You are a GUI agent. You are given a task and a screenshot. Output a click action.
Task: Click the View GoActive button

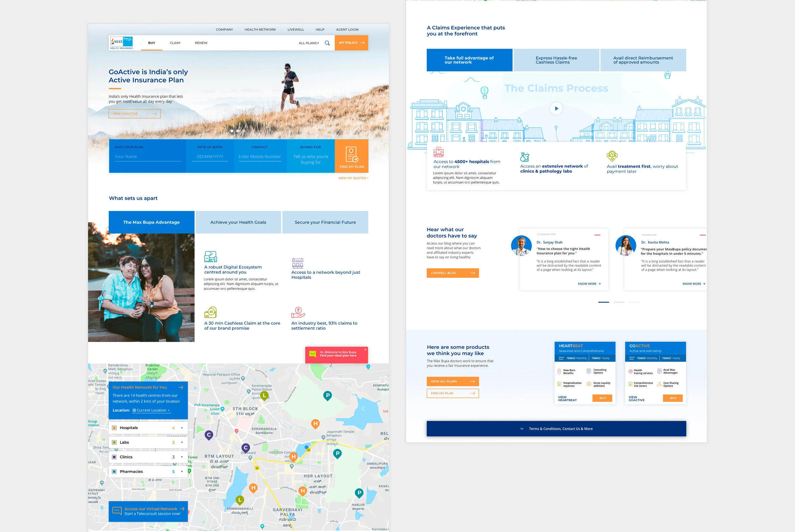(x=135, y=114)
